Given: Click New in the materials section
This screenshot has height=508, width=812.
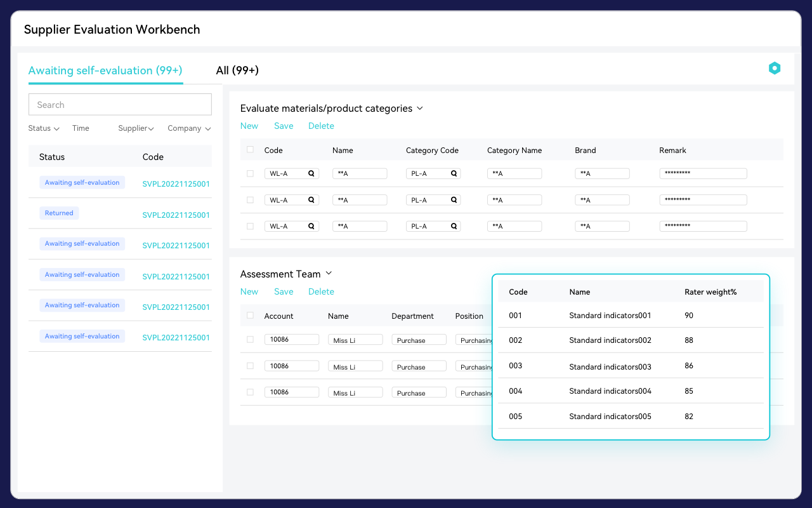Looking at the screenshot, I should coord(249,126).
